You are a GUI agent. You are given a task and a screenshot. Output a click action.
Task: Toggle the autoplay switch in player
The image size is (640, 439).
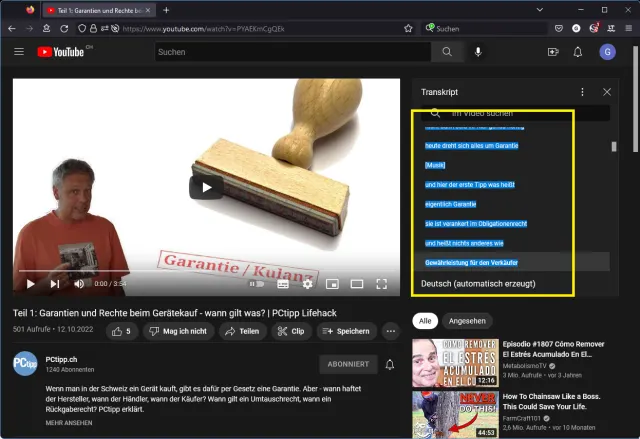(x=257, y=284)
